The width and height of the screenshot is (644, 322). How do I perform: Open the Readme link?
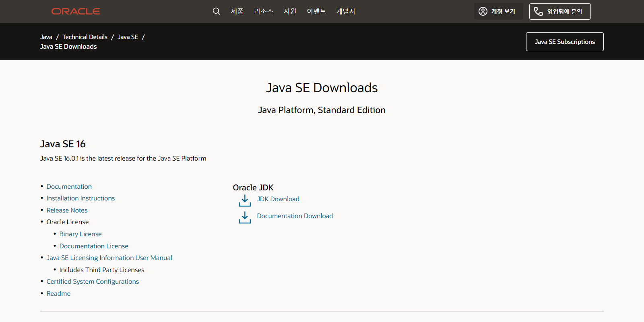click(x=58, y=293)
